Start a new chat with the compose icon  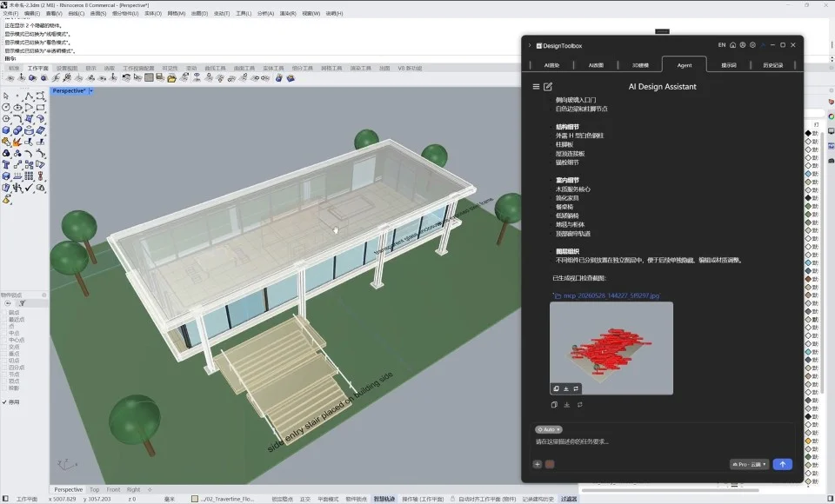click(x=547, y=86)
